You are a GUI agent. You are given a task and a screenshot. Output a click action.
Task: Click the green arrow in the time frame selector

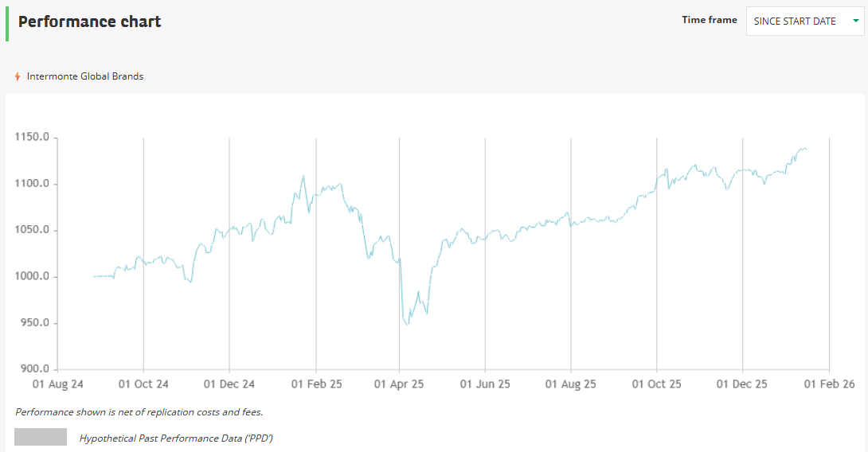coord(855,21)
